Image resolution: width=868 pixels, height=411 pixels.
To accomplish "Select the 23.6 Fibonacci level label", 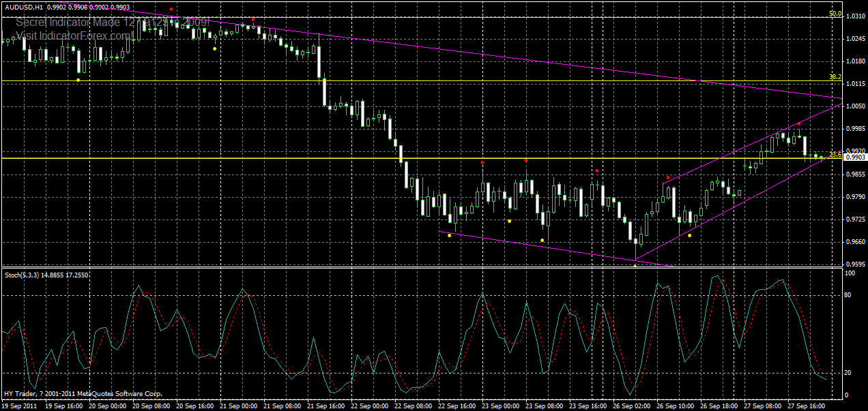I will click(x=835, y=155).
